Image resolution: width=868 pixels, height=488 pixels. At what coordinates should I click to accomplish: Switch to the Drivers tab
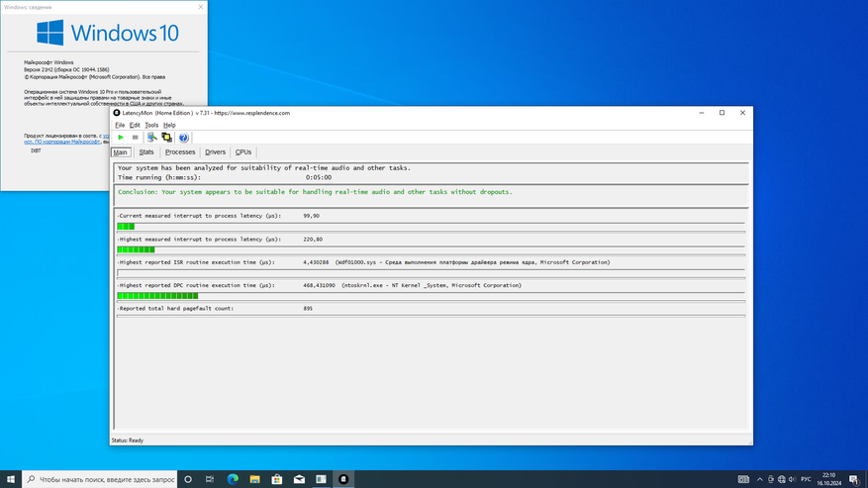(x=215, y=152)
